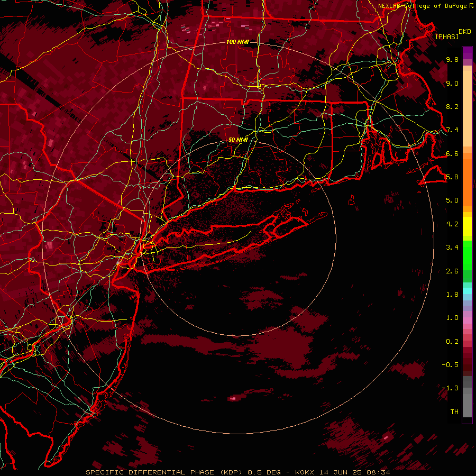Click the 1.8 value on color scale
The width and height of the screenshot is (476, 476).
(x=452, y=295)
